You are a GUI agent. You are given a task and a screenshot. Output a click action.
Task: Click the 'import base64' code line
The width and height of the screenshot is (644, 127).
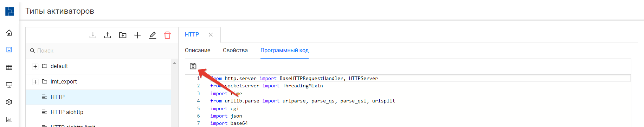(x=229, y=123)
